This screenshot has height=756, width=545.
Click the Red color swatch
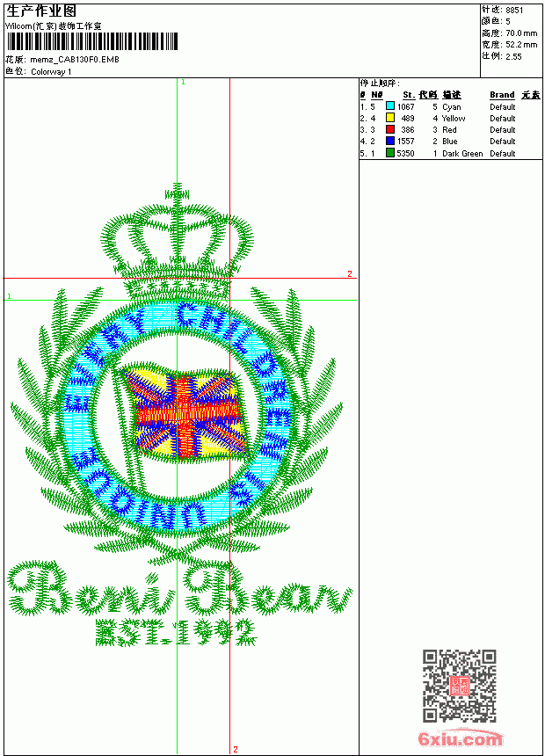[390, 129]
